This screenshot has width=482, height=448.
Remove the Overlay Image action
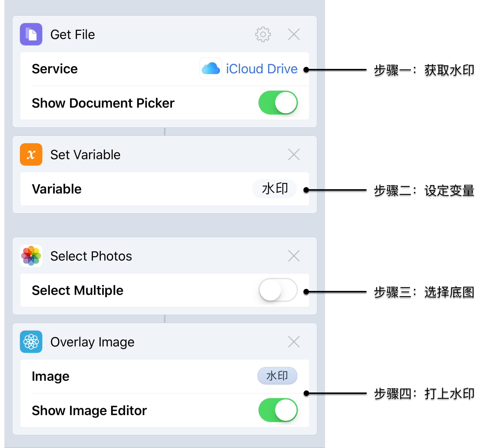pyautogui.click(x=294, y=342)
